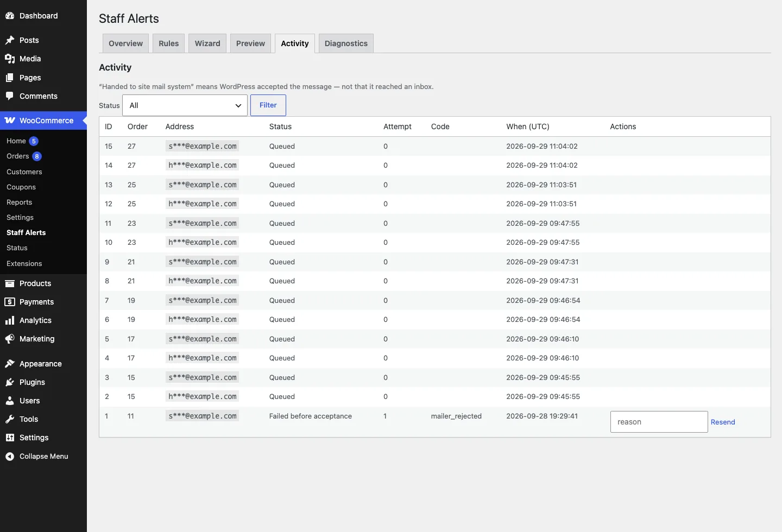Click the Settings sliders icon
This screenshot has height=532, width=782.
[x=10, y=438]
